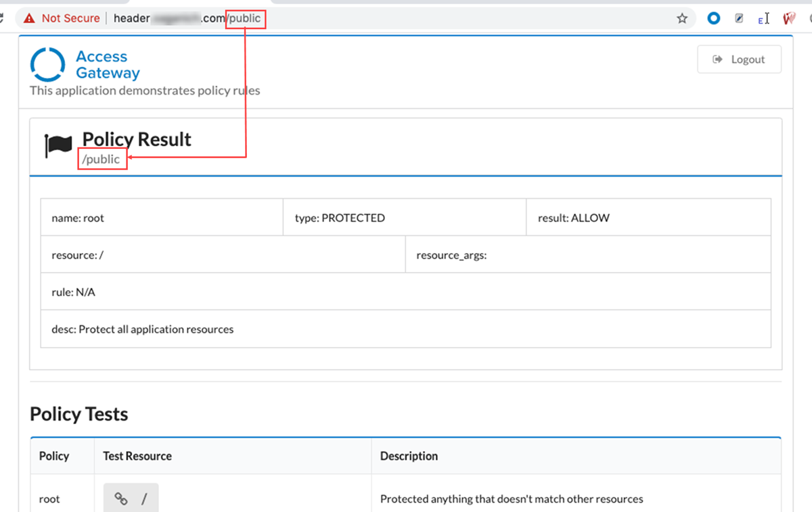Image resolution: width=812 pixels, height=512 pixels.
Task: Click the 'rule: N/A' row
Action: click(405, 292)
